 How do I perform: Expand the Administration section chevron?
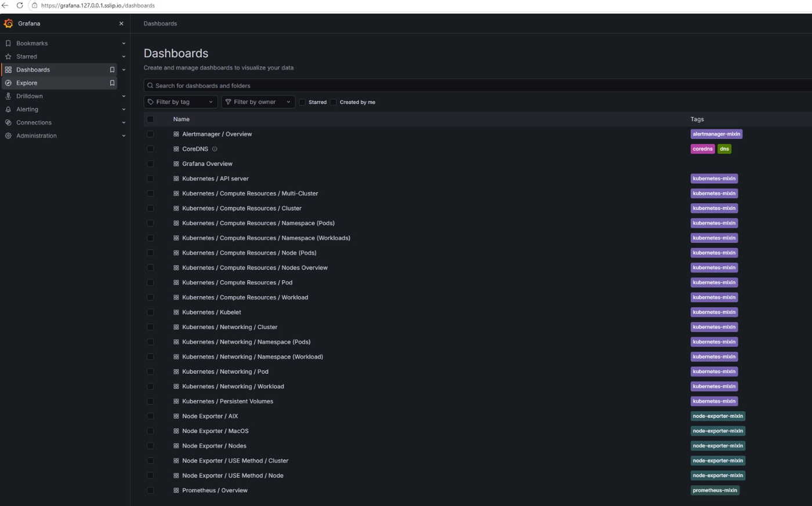point(124,136)
